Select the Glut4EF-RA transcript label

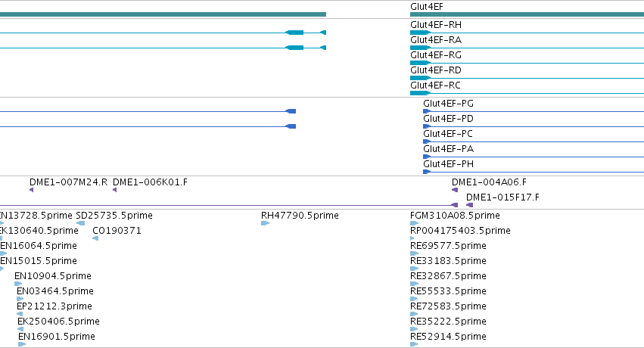pos(436,40)
